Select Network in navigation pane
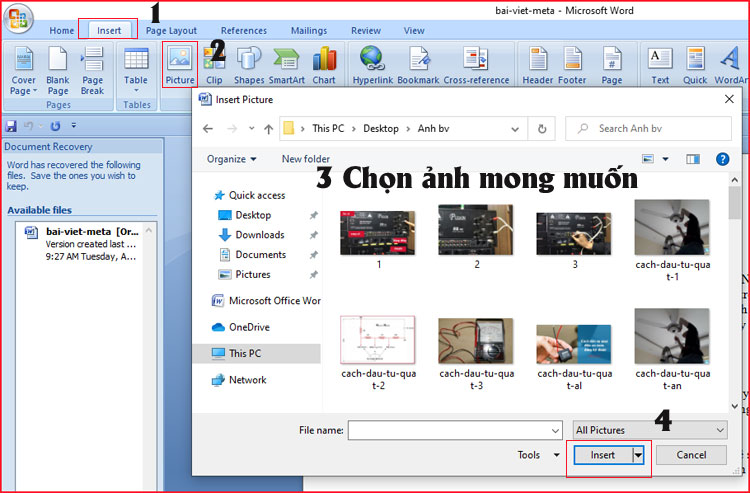Image resolution: width=750 pixels, height=493 pixels. coord(239,380)
